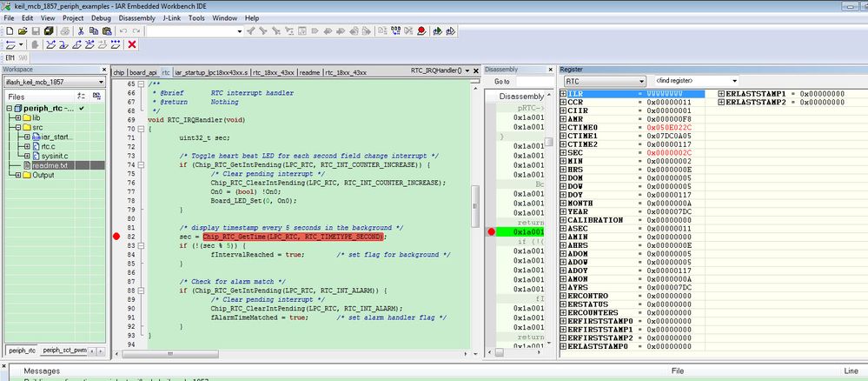Close the Disassembly panel
Screen dimensions: 868x381
(550, 70)
